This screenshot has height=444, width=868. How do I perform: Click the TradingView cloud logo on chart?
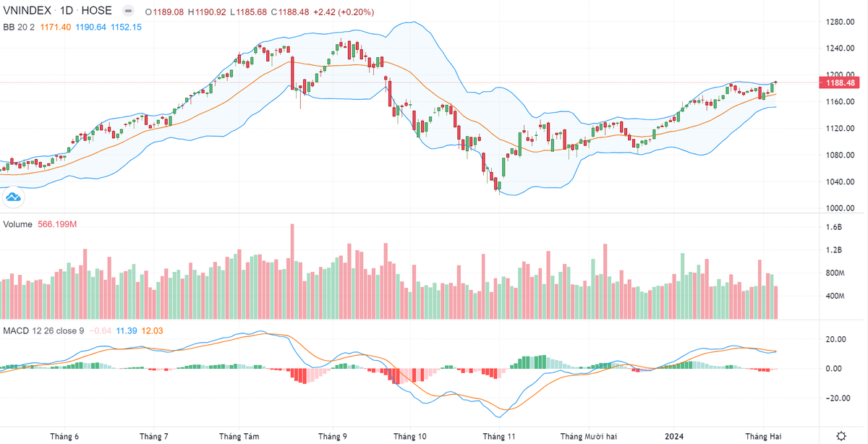[13, 197]
